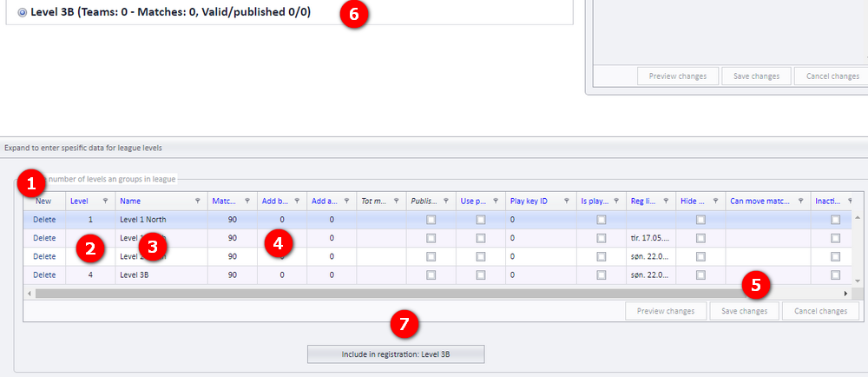Tick Publis... checkbox for Level 3B
The width and height of the screenshot is (868, 377).
431,274
